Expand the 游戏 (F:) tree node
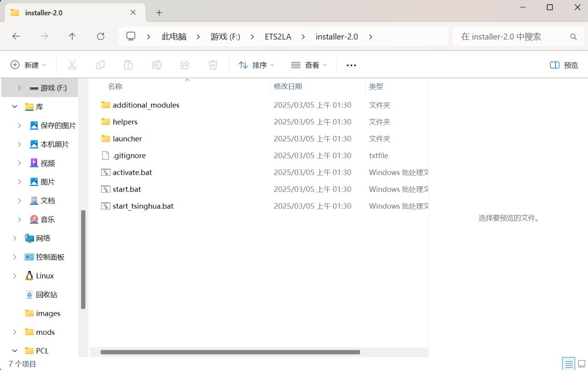Image resolution: width=588 pixels, height=370 pixels. (x=19, y=88)
